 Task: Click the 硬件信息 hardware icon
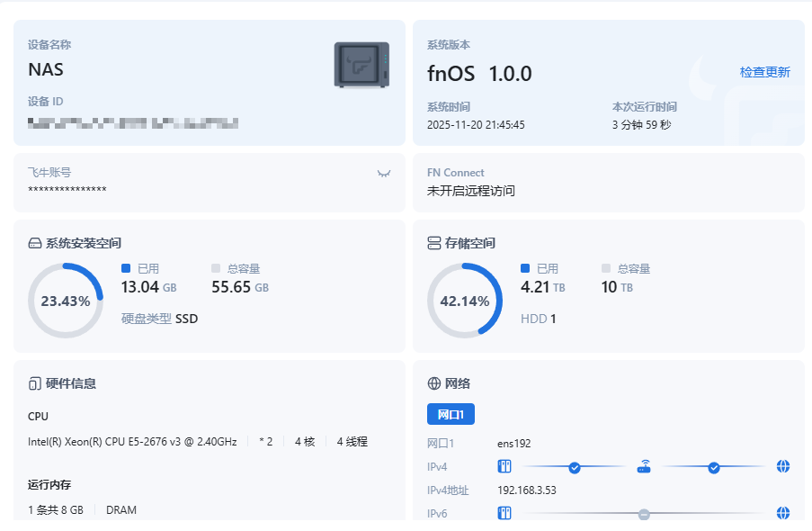35,383
